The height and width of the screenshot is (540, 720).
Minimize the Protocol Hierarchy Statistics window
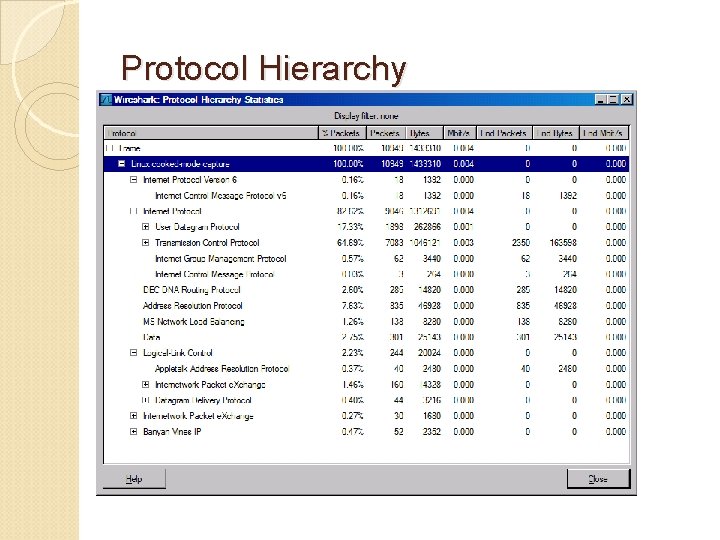click(600, 100)
